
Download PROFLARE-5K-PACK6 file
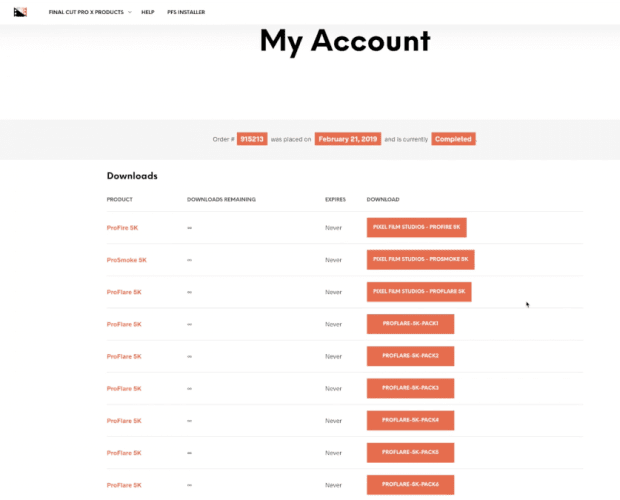410,485
